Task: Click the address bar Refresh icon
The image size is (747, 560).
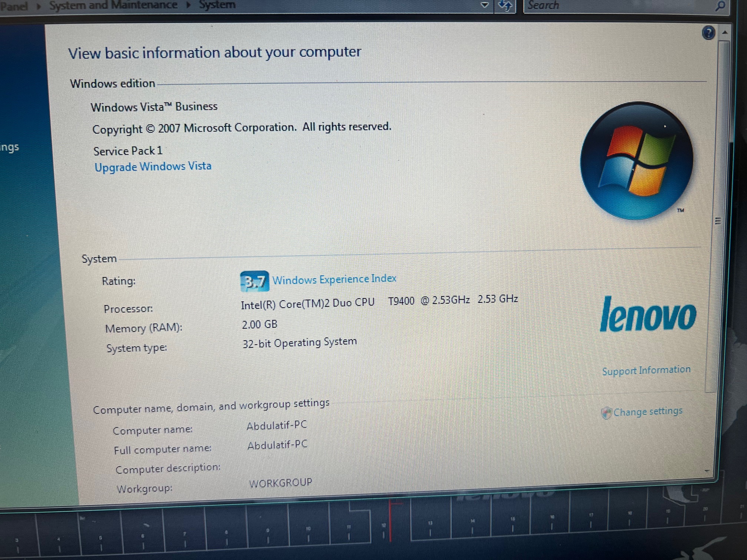Action: tap(505, 6)
